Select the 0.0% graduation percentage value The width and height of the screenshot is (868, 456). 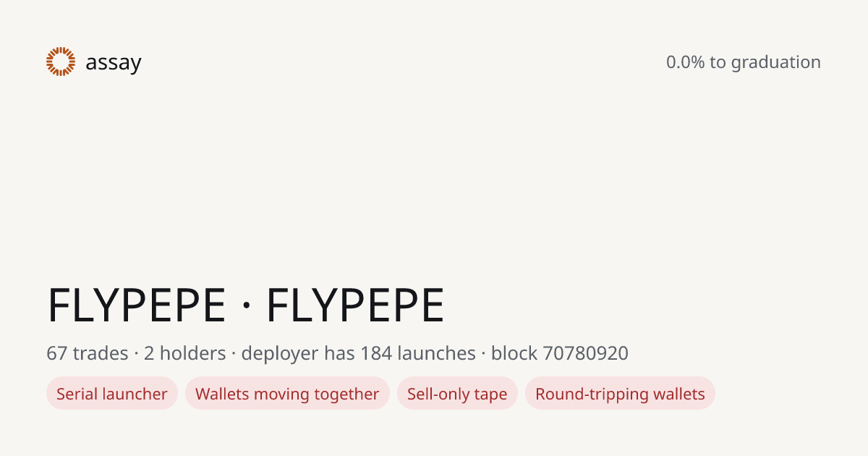point(686,62)
